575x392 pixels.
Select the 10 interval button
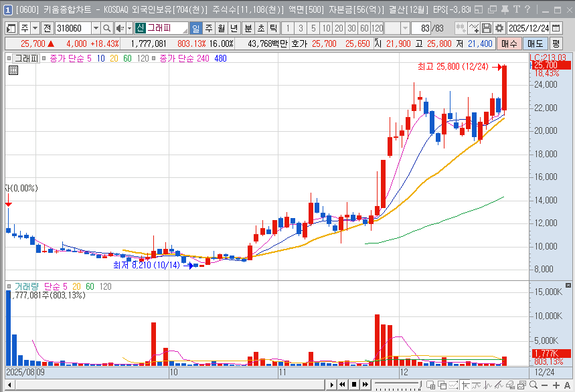pos(327,28)
